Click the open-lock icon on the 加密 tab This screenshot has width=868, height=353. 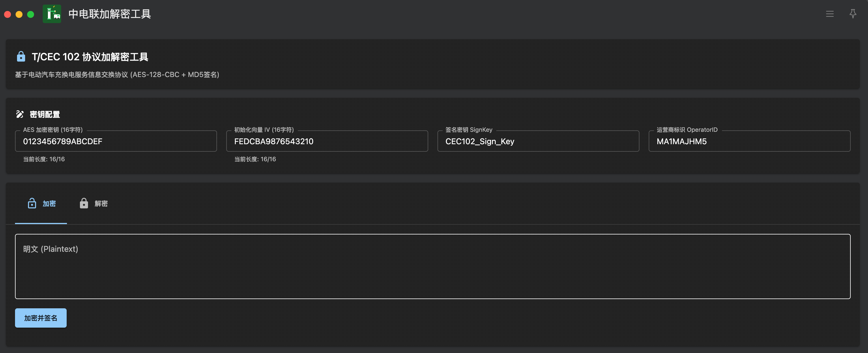(32, 203)
